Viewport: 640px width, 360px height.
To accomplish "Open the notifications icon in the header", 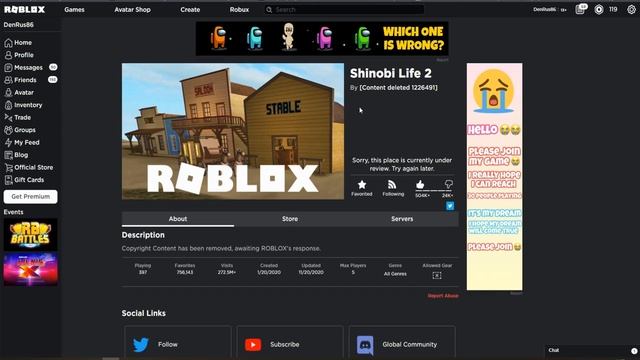I will click(x=580, y=9).
